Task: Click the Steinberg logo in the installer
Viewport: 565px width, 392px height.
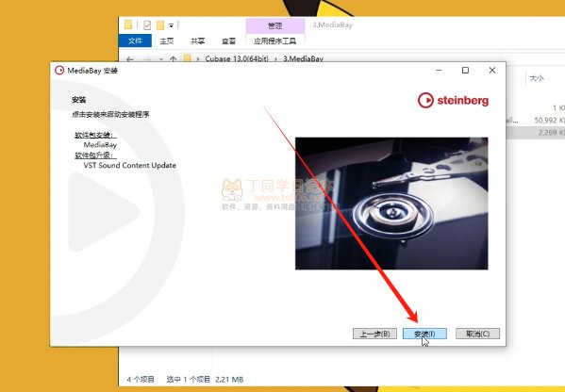Action: tap(453, 101)
